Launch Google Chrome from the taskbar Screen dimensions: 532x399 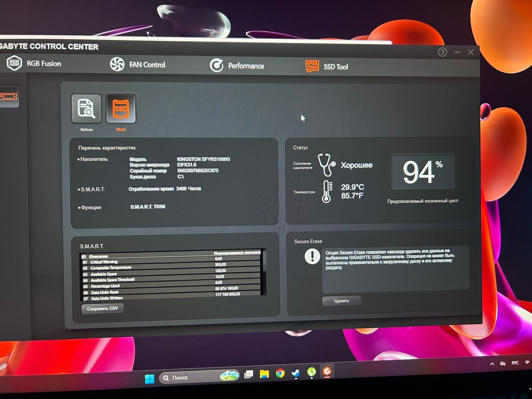coord(280,373)
